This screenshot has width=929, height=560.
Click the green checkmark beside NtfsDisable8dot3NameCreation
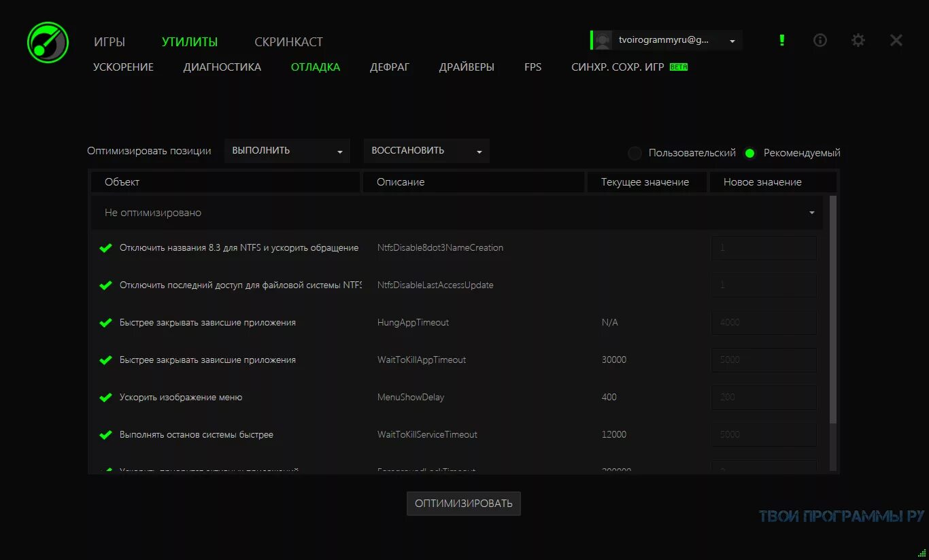[x=105, y=248]
